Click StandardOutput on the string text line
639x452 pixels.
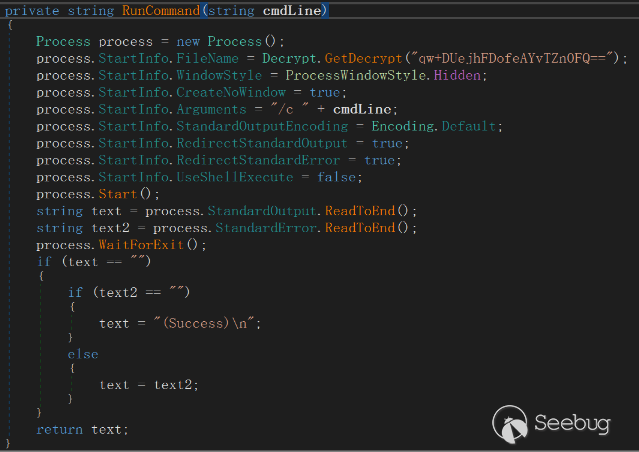tap(262, 211)
